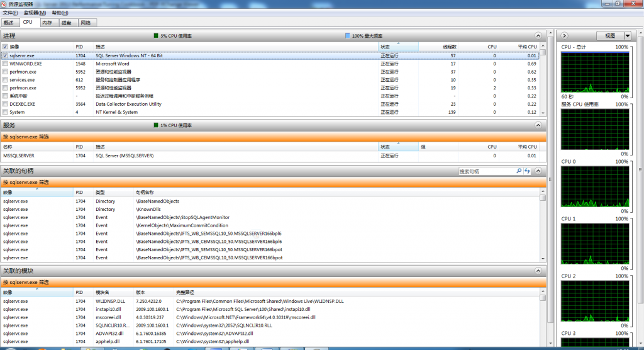Click the search icon in handle search
Screen dimensions: 644x350
(519, 171)
